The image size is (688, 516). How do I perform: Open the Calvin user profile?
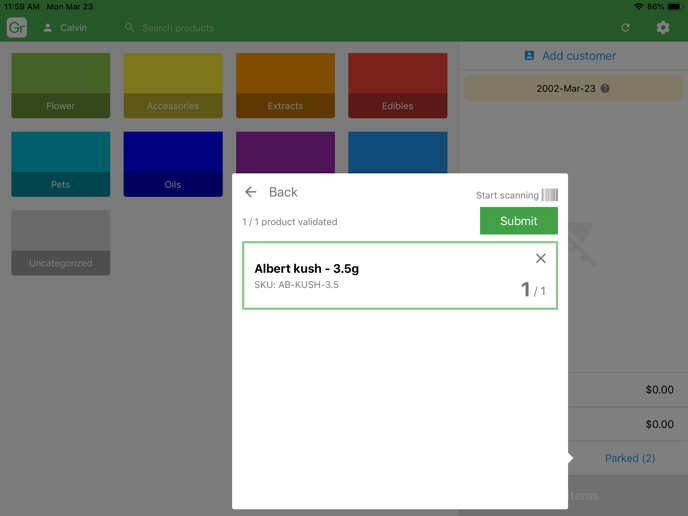tap(65, 28)
